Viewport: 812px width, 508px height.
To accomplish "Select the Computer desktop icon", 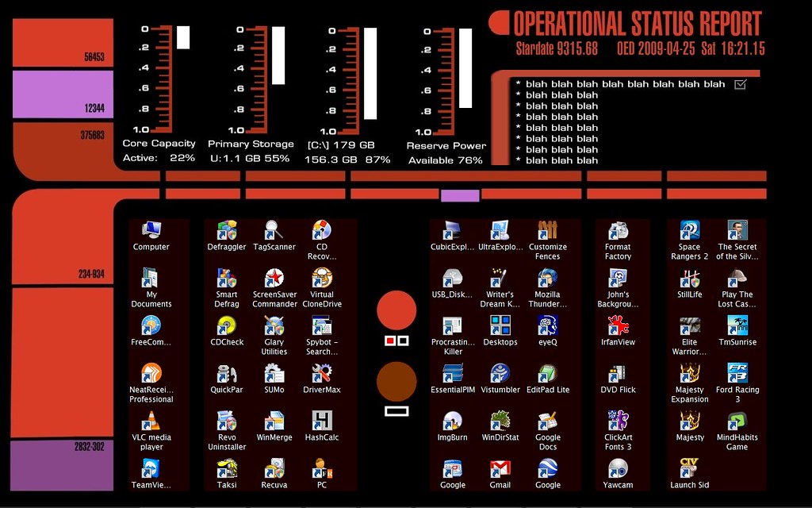I will tap(151, 231).
